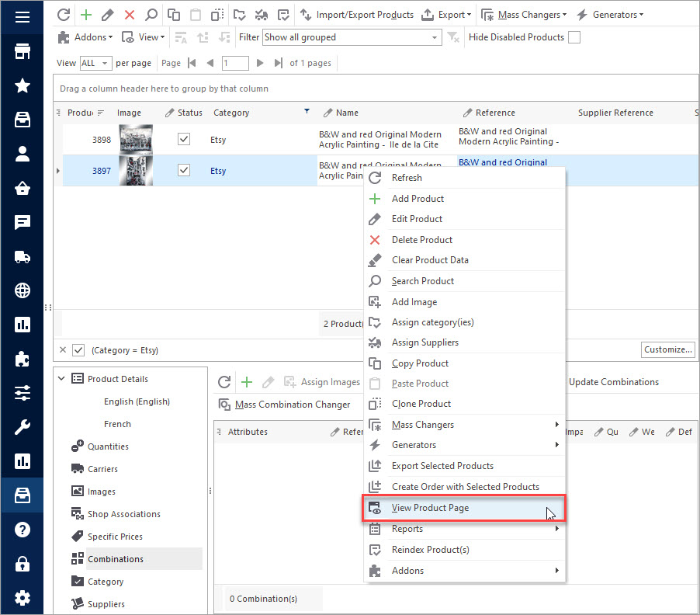Image resolution: width=700 pixels, height=615 pixels.
Task: Open the hamburger menu in sidebar
Action: [23, 17]
